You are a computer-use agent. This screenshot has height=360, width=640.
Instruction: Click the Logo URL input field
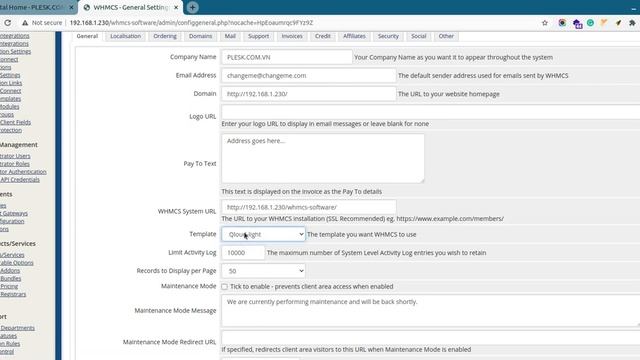click(x=431, y=112)
